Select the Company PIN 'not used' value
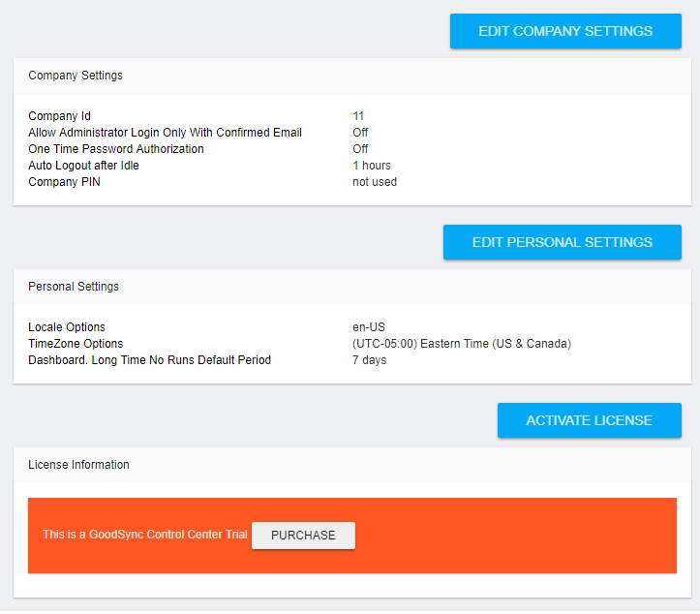The image size is (700, 614). [375, 182]
